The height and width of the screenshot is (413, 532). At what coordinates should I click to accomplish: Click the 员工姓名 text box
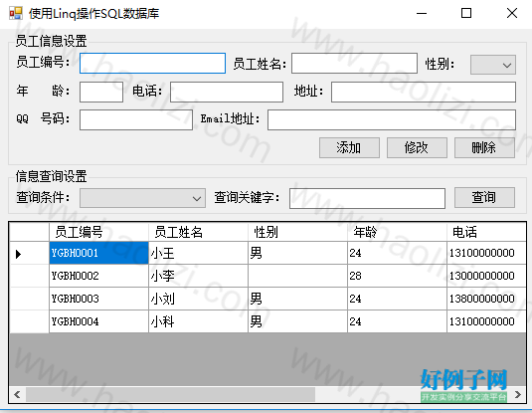pos(354,63)
